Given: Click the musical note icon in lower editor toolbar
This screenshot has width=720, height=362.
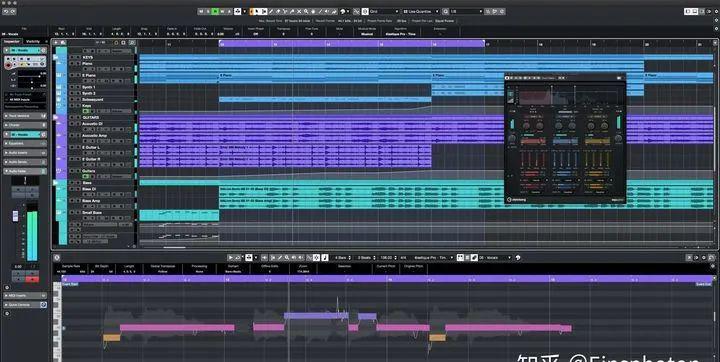Looking at the screenshot, I should click(325, 258).
